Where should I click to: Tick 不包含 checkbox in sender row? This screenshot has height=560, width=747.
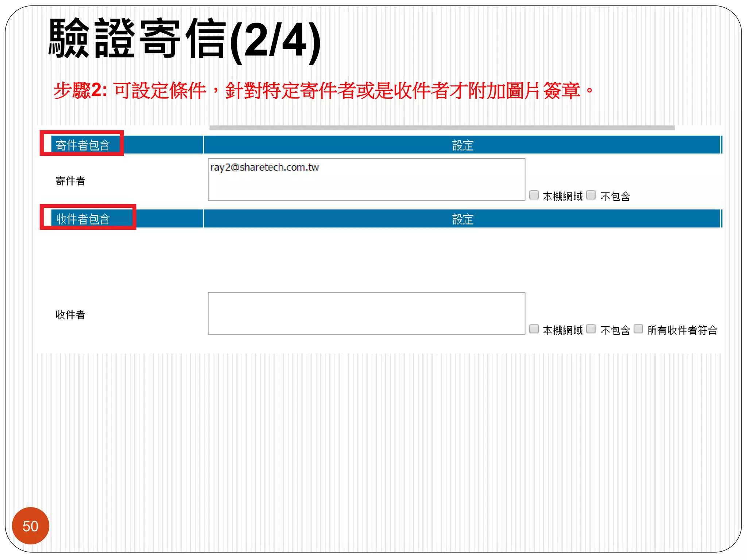coord(591,195)
